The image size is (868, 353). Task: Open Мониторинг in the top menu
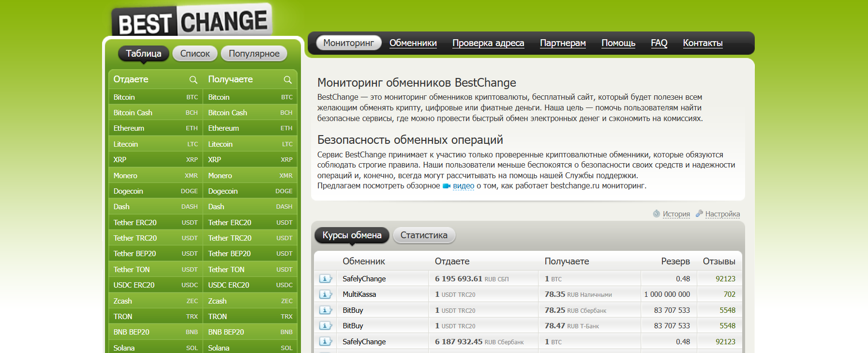(348, 43)
